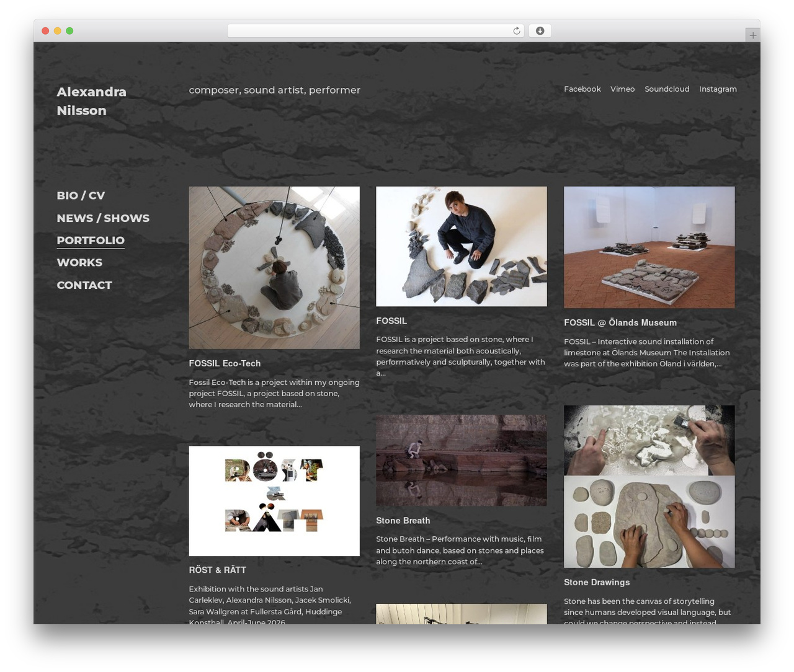The height and width of the screenshot is (672, 794).
Task: Click the Alexandra Nilsson site title
Action: [x=91, y=101]
